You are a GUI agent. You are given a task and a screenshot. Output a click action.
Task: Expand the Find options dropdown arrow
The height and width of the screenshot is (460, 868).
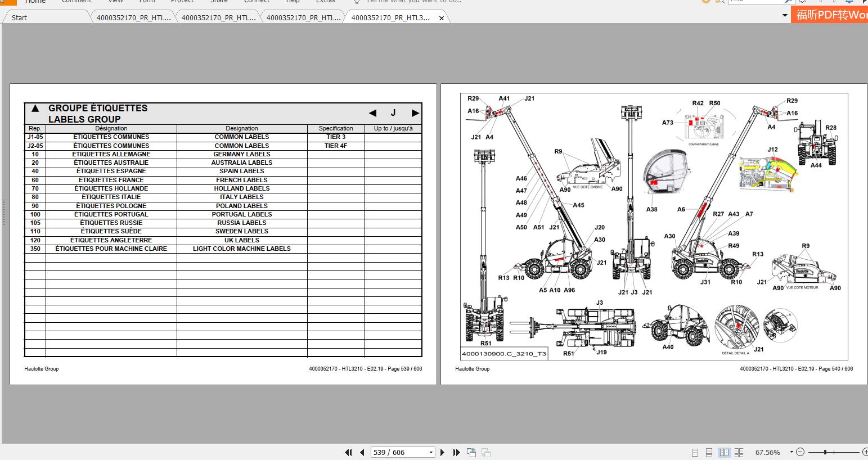(788, 2)
